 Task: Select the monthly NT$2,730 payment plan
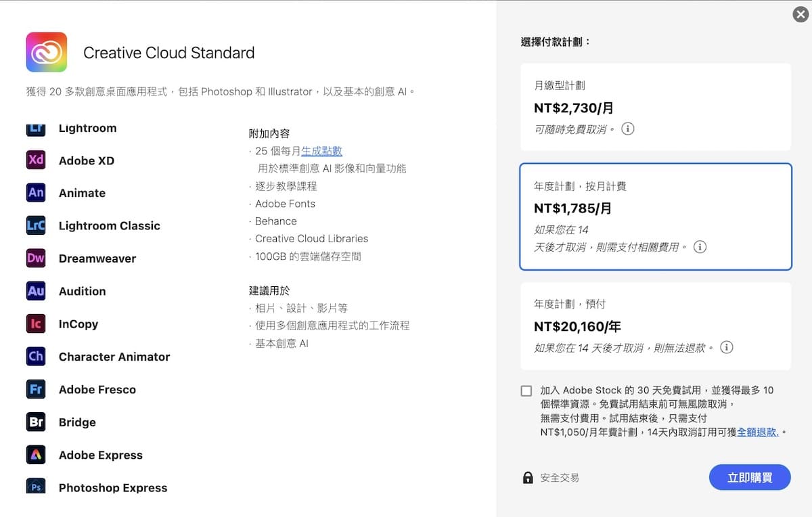click(655, 106)
